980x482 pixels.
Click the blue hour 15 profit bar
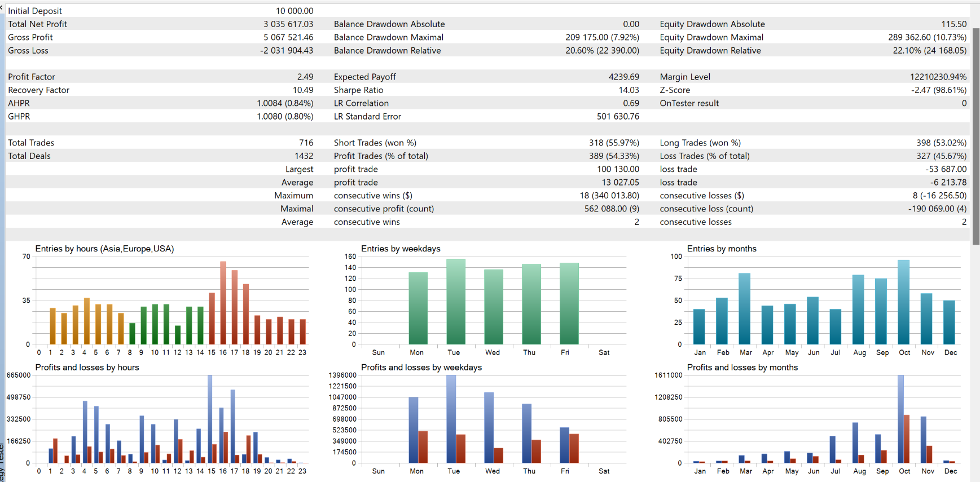(x=210, y=419)
